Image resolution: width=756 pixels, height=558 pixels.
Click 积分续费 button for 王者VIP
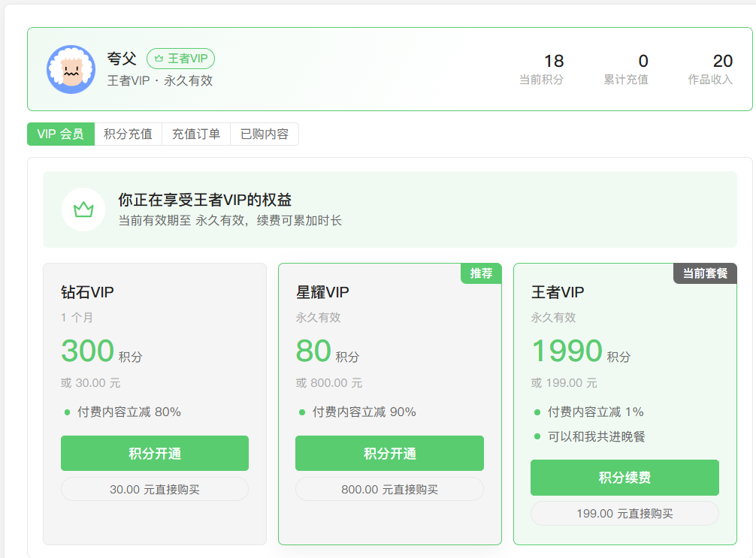click(x=624, y=478)
